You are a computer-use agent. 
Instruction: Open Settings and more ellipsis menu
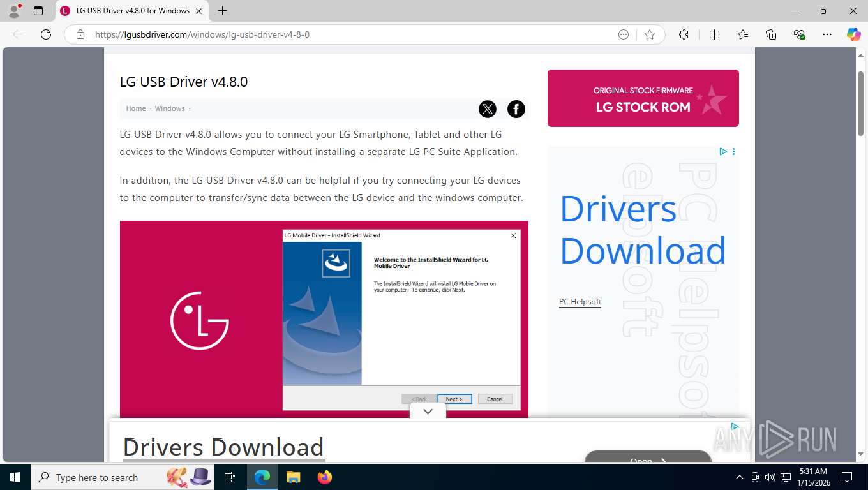pos(827,34)
